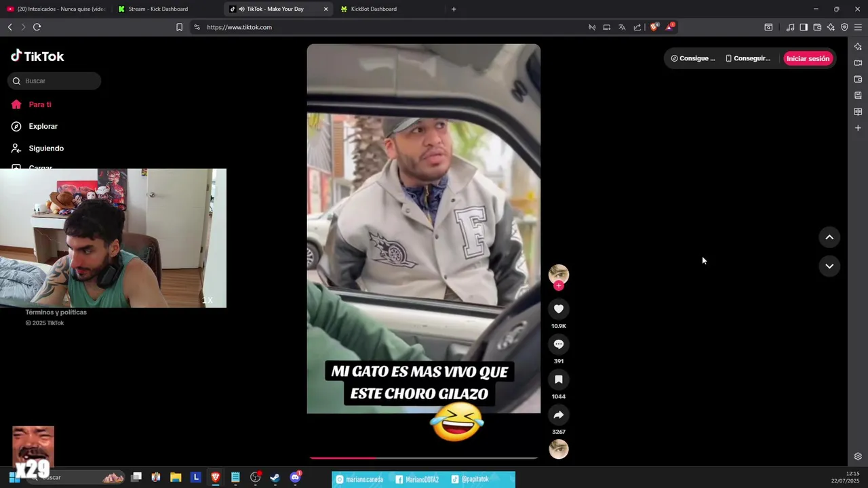
Task: Click the tiktok.com address bar URL
Action: (x=239, y=27)
